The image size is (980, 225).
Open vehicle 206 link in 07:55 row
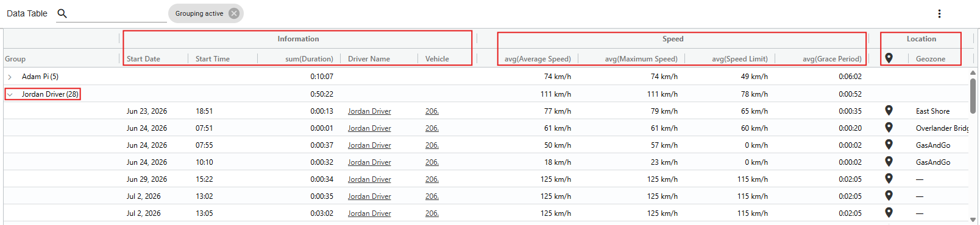(432, 145)
